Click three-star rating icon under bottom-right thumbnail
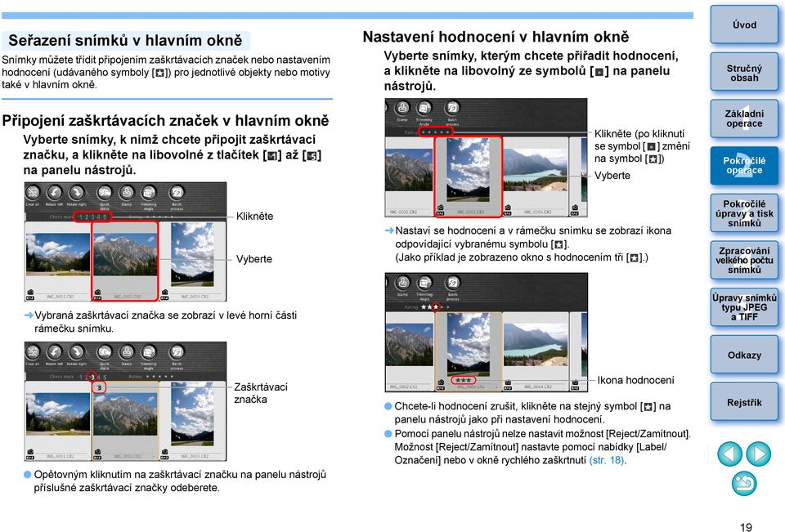 pos(463,380)
